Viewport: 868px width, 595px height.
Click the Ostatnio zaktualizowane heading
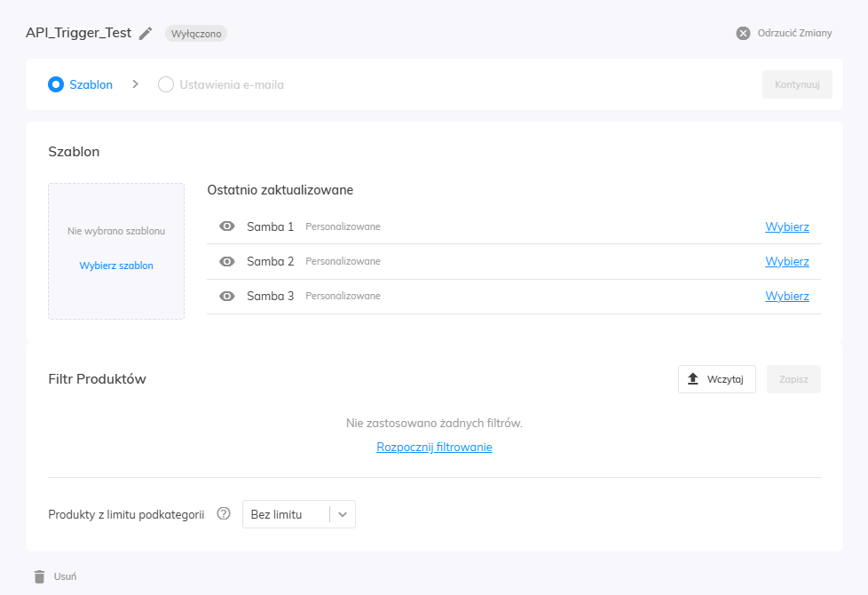(x=280, y=190)
